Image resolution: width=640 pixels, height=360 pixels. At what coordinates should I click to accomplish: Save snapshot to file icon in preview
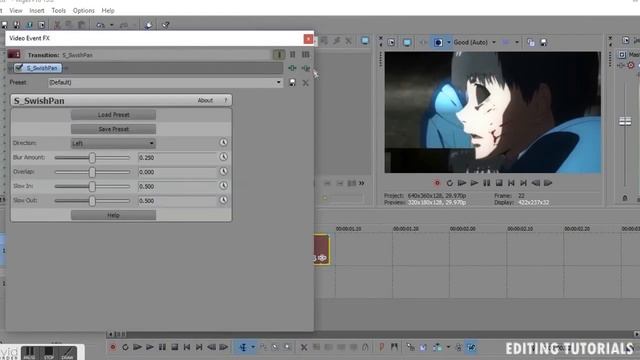544,42
